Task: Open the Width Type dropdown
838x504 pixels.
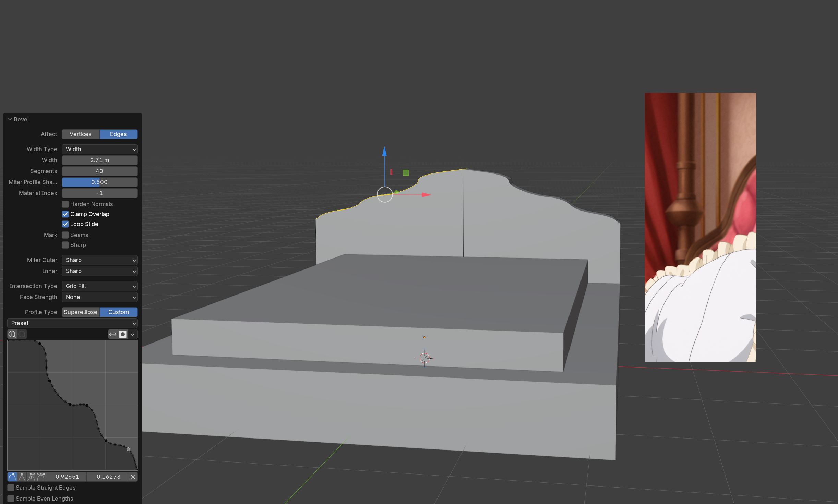Action: click(x=99, y=149)
